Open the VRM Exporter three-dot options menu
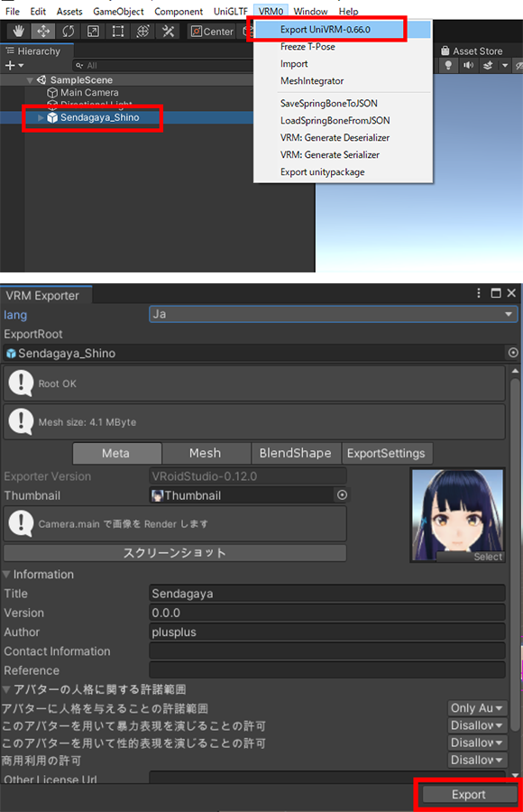523x812 pixels. click(x=479, y=293)
